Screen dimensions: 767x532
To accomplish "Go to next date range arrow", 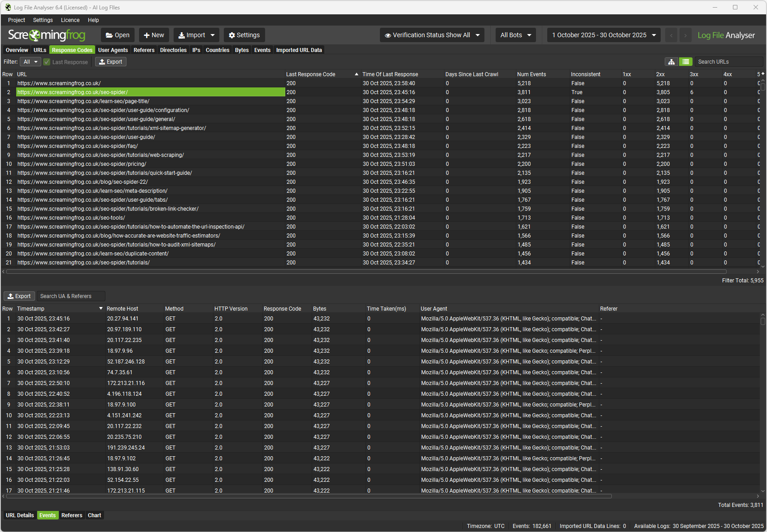I will coord(685,35).
